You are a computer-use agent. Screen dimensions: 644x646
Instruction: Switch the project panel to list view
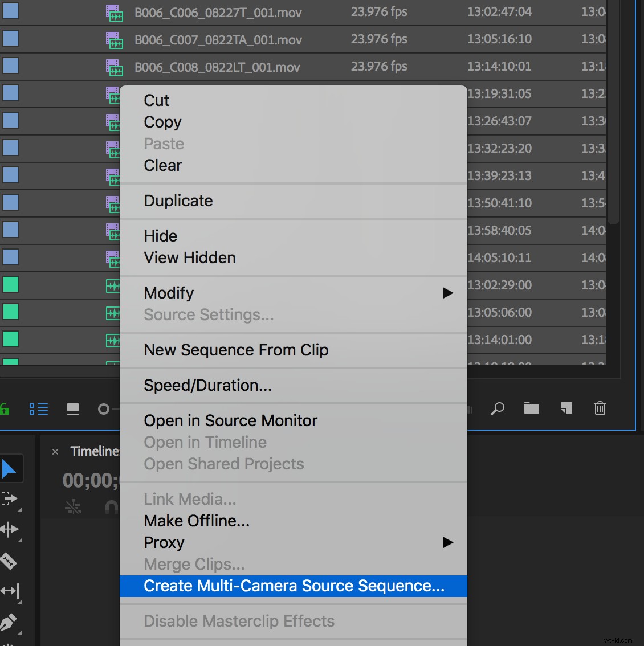tap(38, 408)
